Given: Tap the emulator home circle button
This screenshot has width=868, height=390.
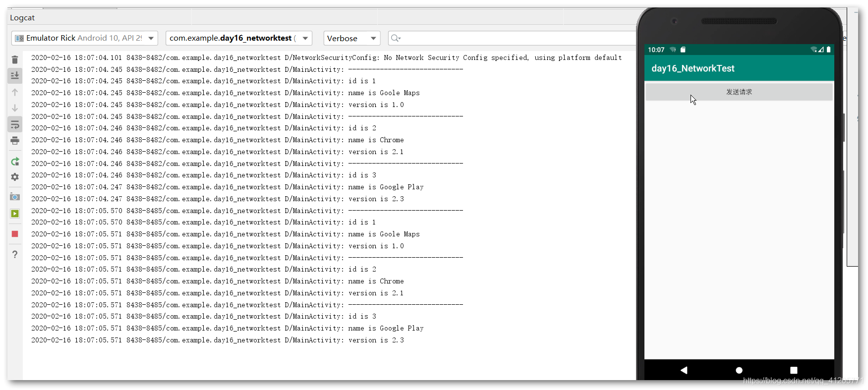Looking at the screenshot, I should click(739, 370).
